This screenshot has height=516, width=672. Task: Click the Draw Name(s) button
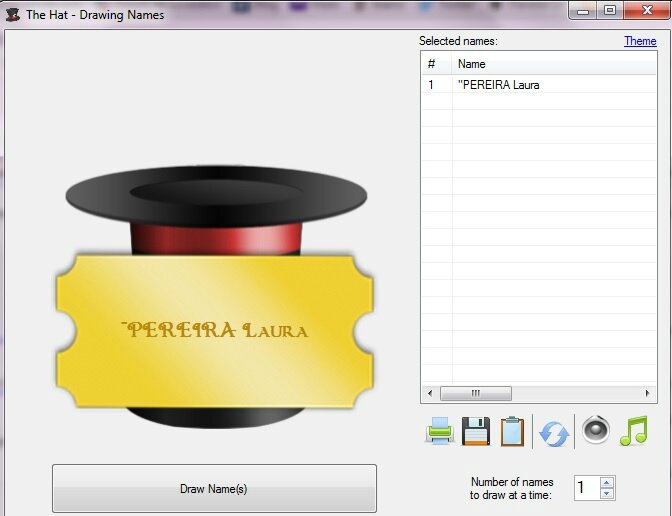tap(214, 489)
